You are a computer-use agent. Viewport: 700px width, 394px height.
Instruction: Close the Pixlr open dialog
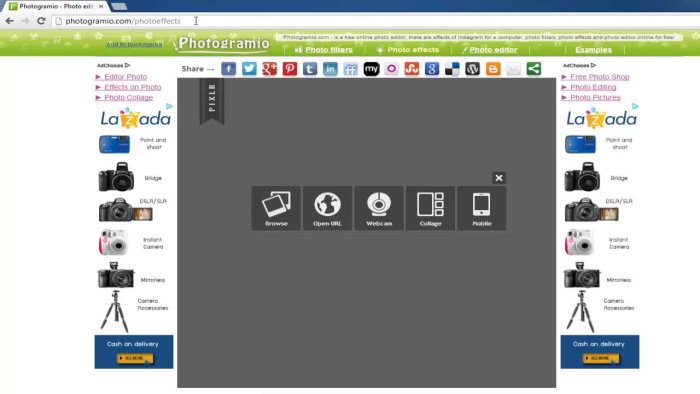[499, 178]
